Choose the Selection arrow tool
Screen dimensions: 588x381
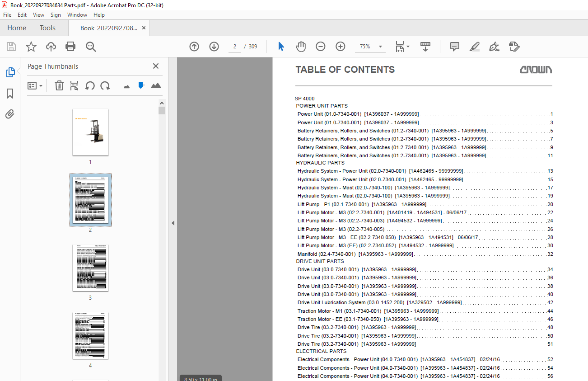coord(281,47)
